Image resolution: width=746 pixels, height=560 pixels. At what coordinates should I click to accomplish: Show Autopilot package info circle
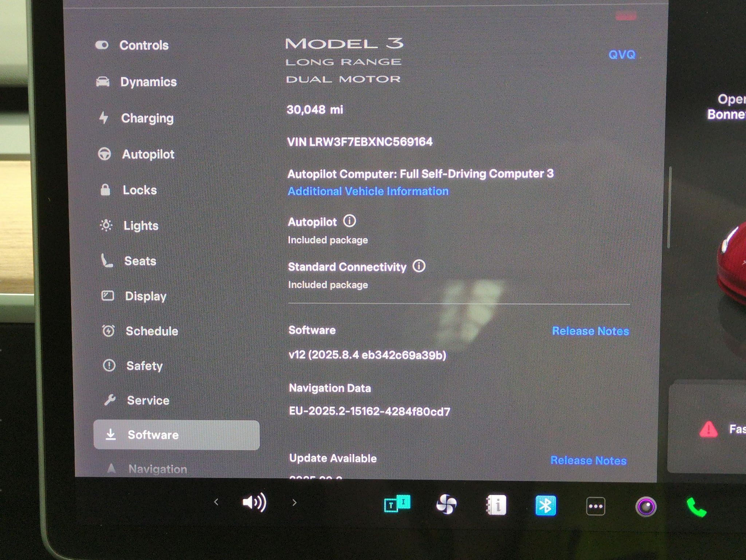(349, 221)
